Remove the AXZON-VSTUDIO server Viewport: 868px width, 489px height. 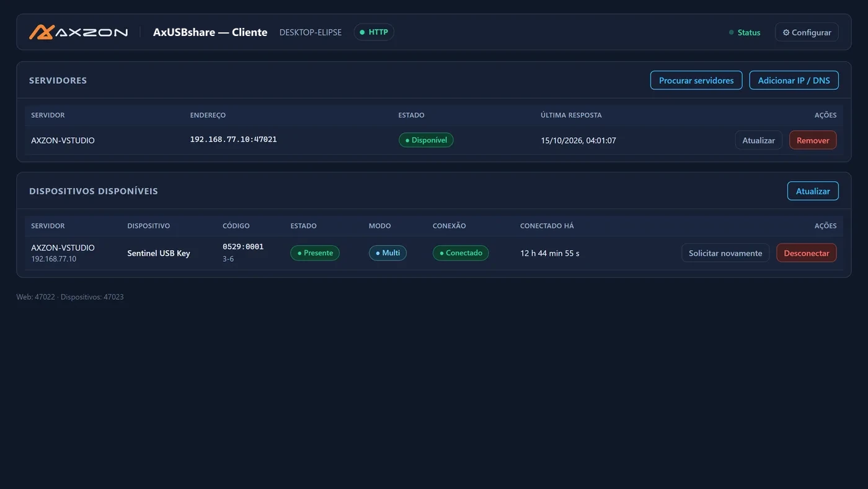[813, 140]
